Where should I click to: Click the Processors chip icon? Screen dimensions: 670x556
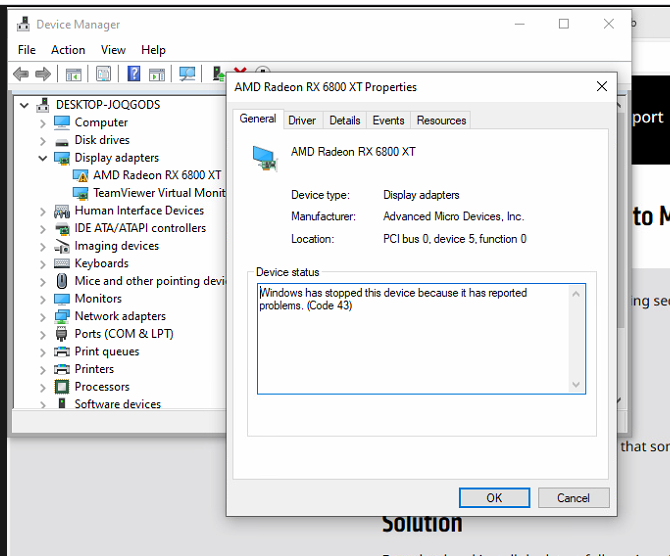[62, 387]
